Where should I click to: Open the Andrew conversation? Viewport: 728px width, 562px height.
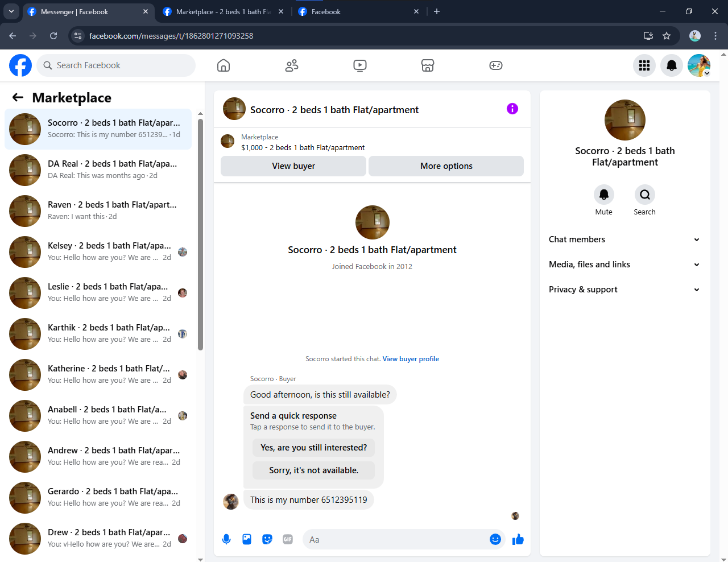98,457
